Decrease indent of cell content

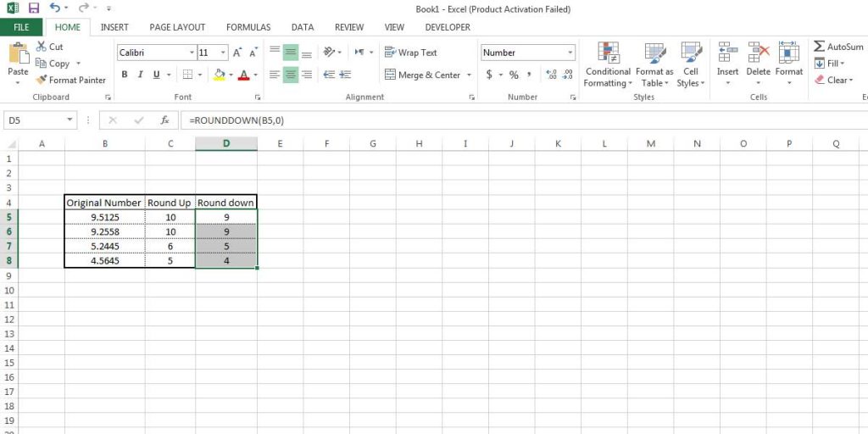pos(330,75)
